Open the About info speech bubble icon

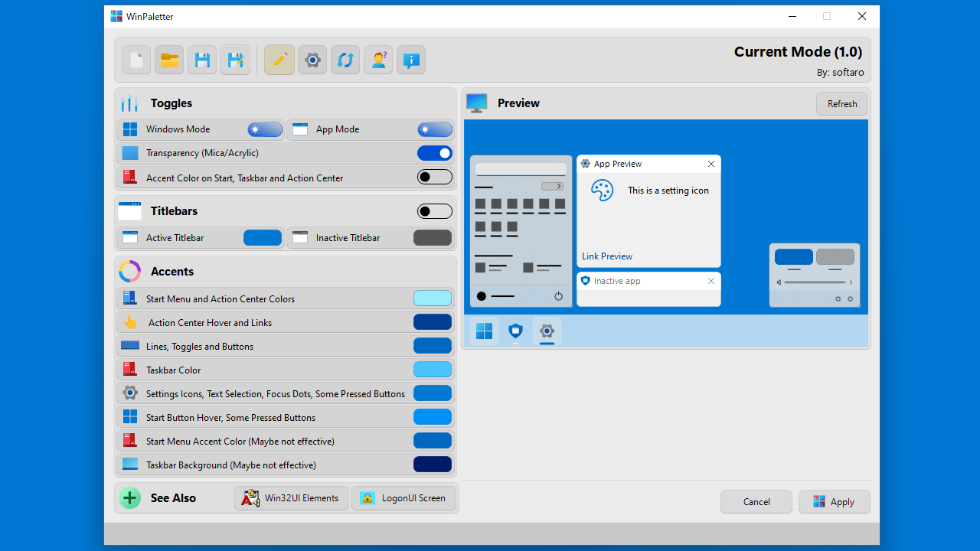pos(411,60)
